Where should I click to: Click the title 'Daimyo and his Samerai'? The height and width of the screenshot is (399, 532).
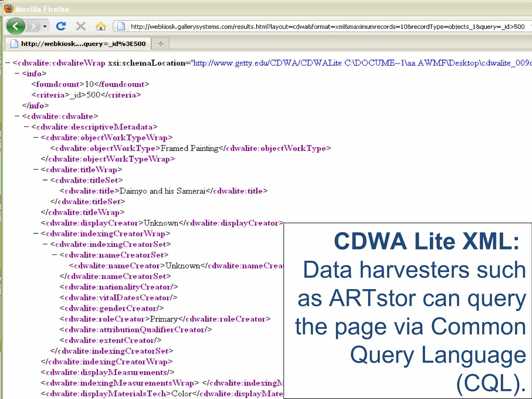click(x=163, y=191)
